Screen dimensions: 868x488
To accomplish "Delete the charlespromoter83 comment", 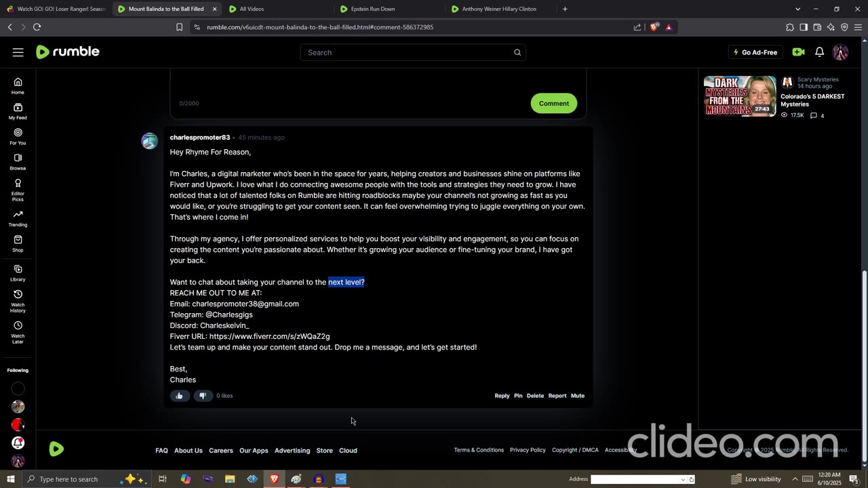I will 535,396.
